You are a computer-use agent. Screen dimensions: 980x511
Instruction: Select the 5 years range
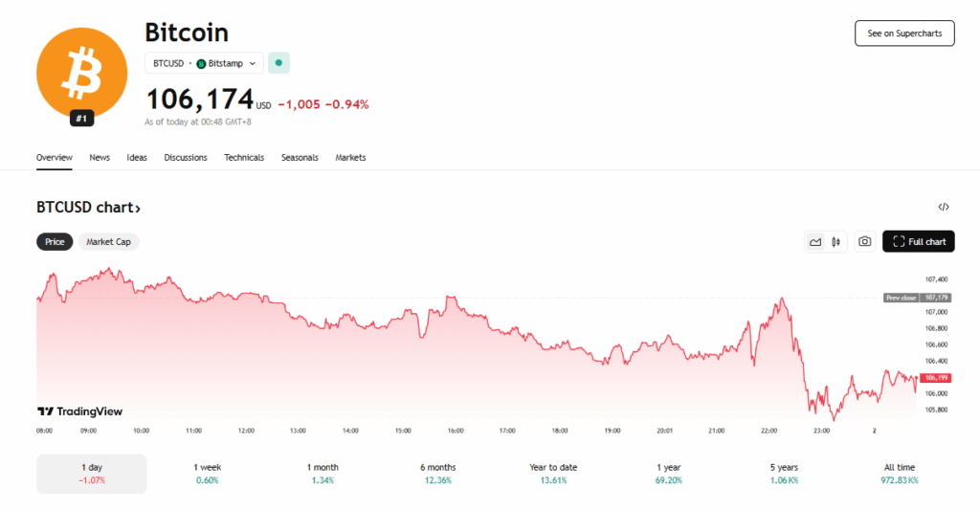(x=784, y=474)
